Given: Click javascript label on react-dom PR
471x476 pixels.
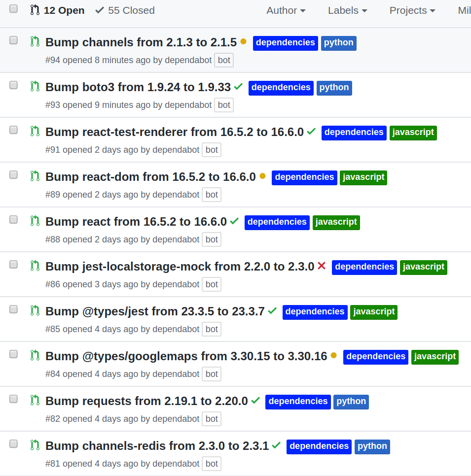Looking at the screenshot, I should [363, 177].
